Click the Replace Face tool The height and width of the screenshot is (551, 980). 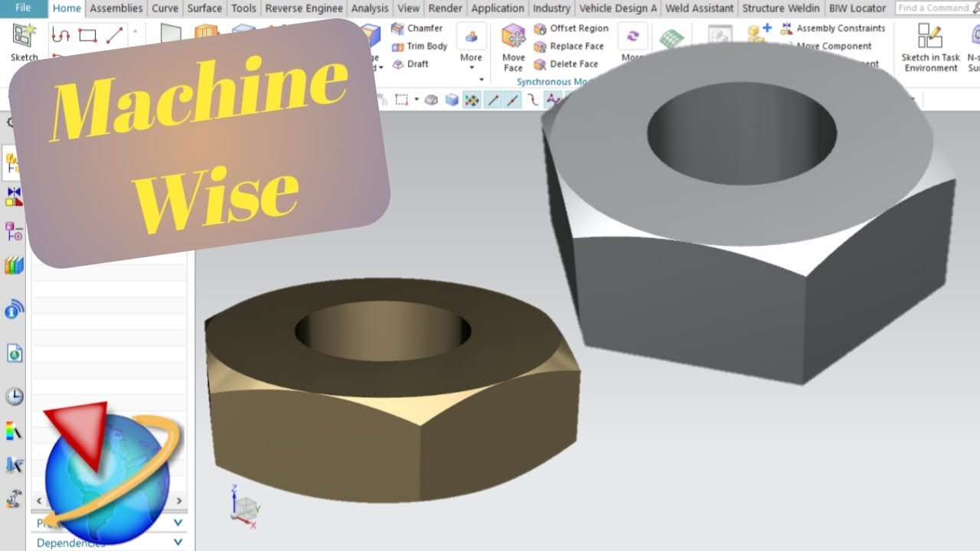tap(569, 46)
